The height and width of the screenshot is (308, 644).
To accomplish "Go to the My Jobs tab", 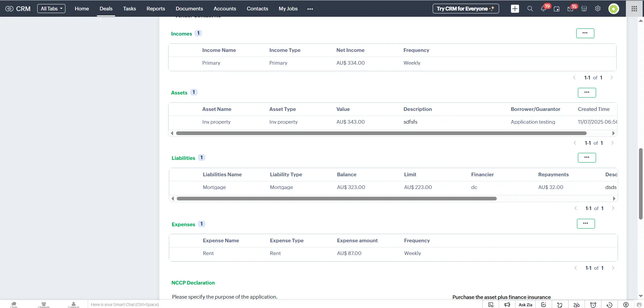I will pyautogui.click(x=288, y=9).
